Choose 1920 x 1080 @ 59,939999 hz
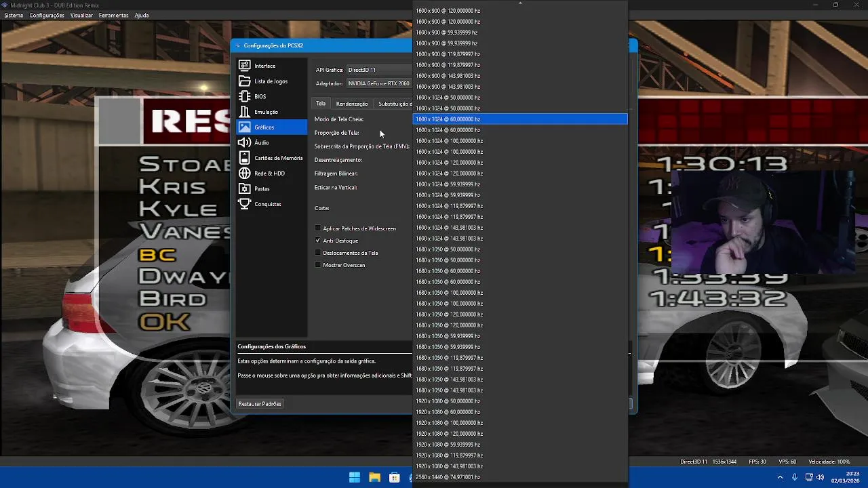The image size is (868, 488). (x=520, y=445)
